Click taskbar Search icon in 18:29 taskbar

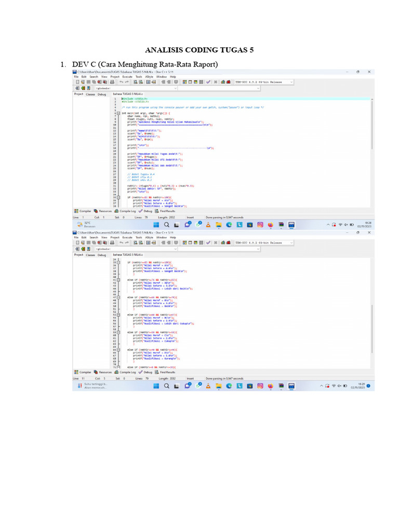tap(167, 386)
